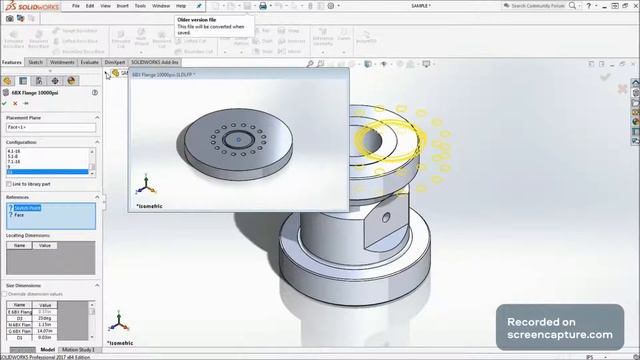Click the Save icon in top toolbar

pos(247,6)
